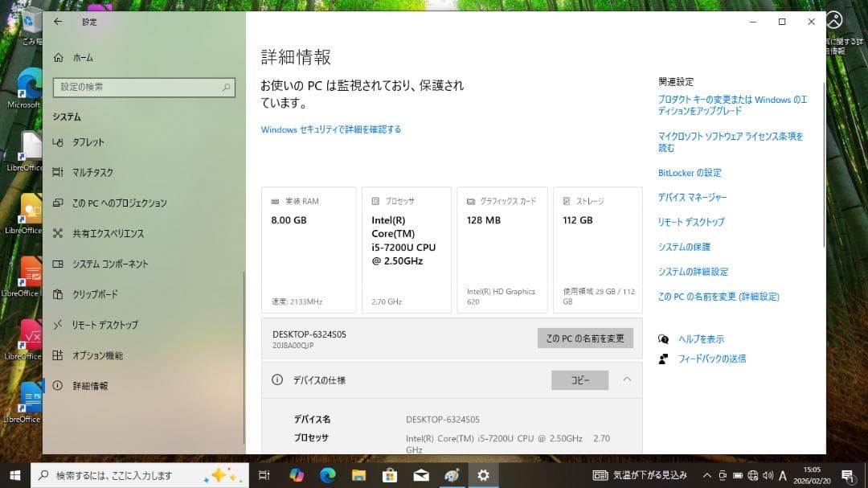Viewport: 868px width, 488px height.
Task: Click Get help (ヘルプを表示) link
Action: pyautogui.click(x=701, y=339)
